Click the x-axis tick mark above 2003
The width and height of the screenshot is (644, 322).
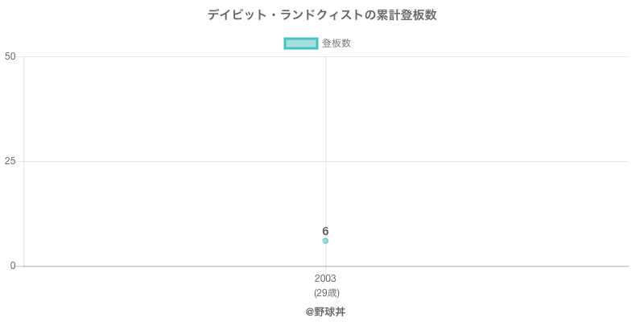325,269
